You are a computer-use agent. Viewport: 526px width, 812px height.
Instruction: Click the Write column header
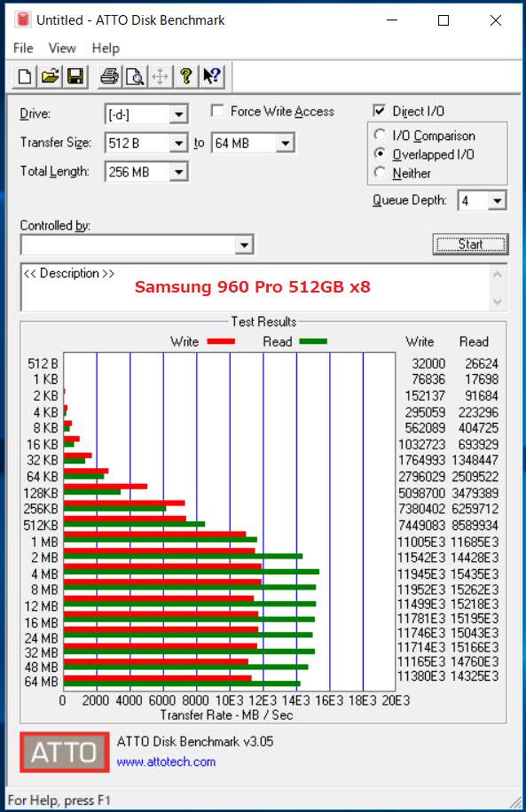[x=420, y=341]
